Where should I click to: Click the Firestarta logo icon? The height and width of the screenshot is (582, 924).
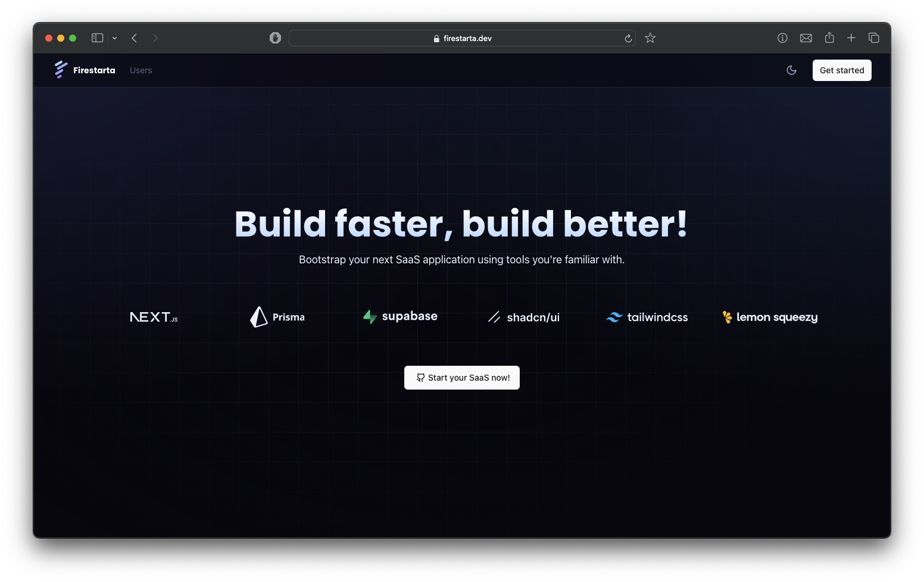[x=60, y=70]
